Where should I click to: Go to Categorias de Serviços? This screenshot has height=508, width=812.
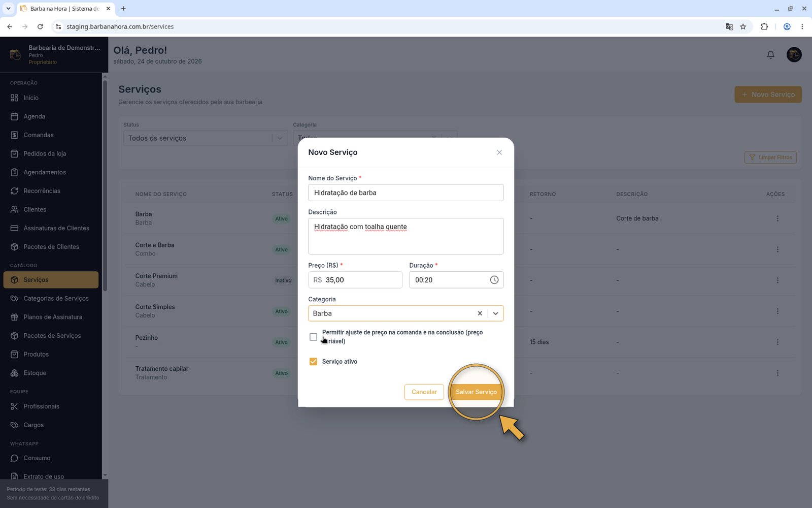click(51, 298)
